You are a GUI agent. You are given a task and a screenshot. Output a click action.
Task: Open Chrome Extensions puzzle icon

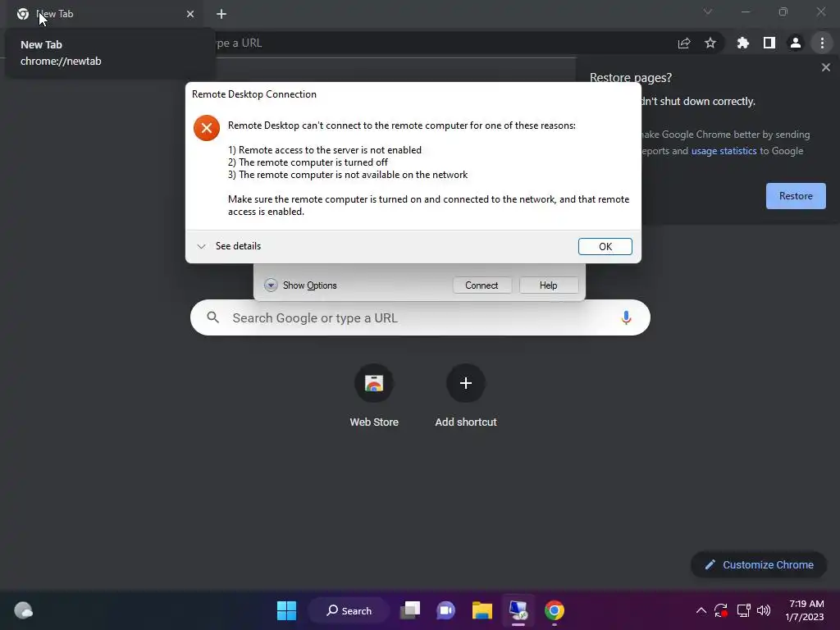click(742, 43)
